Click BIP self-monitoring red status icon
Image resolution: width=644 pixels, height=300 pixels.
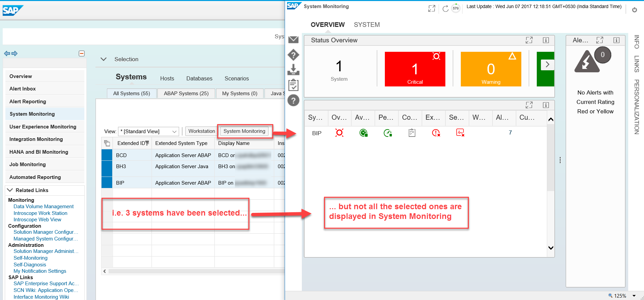click(x=460, y=133)
